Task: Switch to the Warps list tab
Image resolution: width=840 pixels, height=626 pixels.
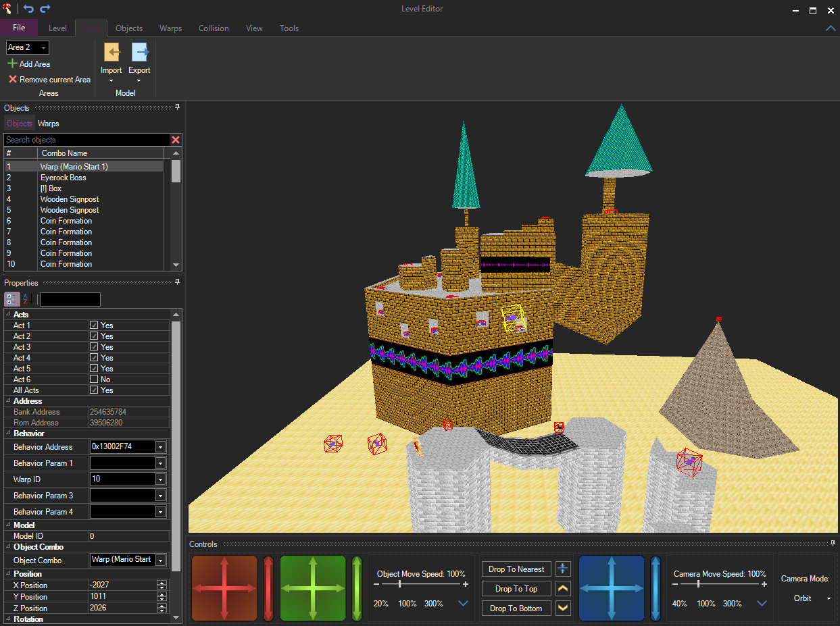Action: tap(48, 124)
